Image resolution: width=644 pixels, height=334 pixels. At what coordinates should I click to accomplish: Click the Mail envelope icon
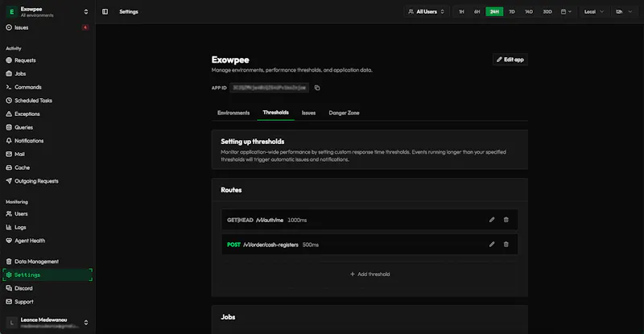coord(9,154)
